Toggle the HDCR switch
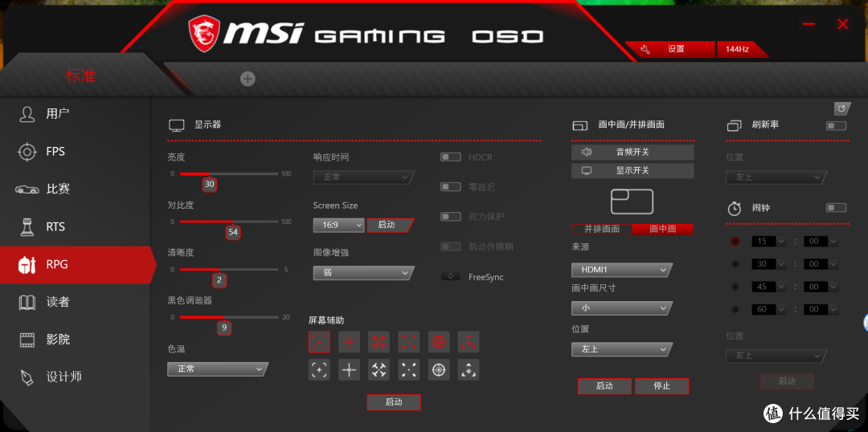 coord(451,157)
